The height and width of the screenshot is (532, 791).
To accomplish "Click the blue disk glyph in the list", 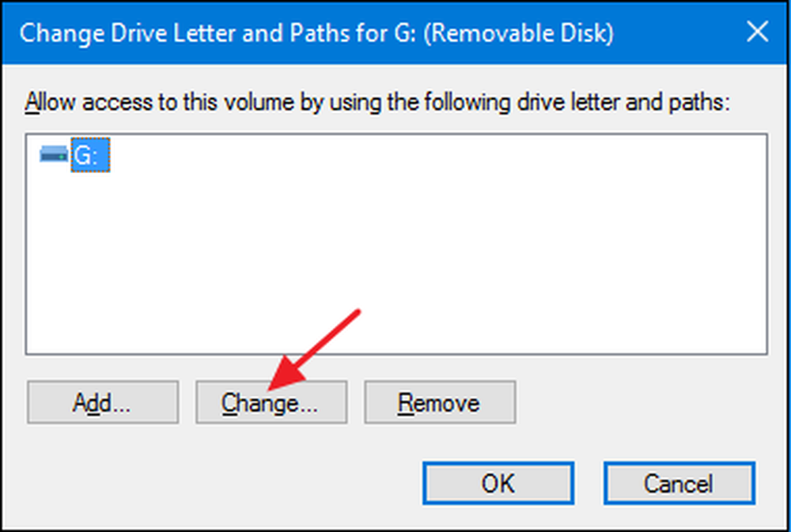I will point(54,154).
